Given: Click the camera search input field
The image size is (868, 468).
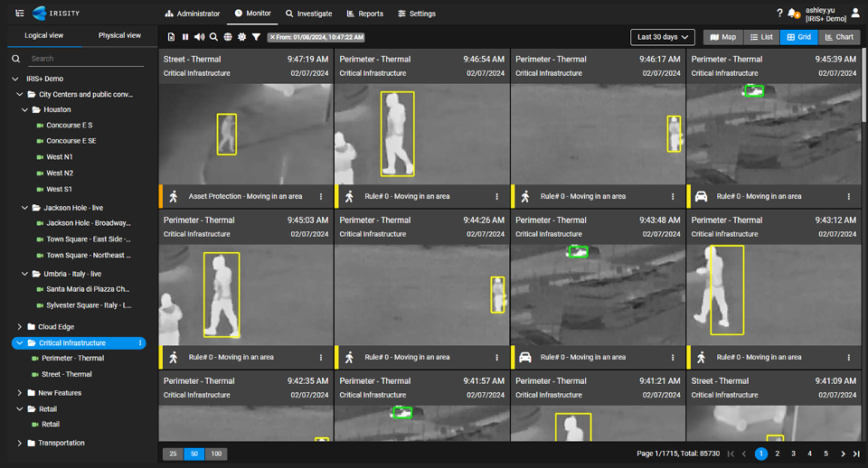Looking at the screenshot, I should point(86,59).
